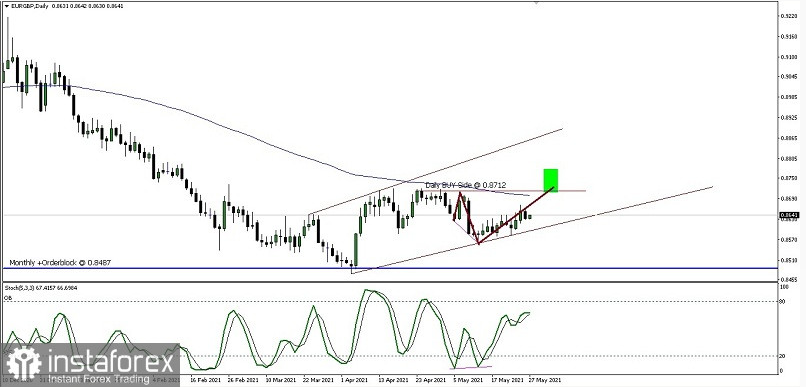Click the 80 level on stochastic scale
The width and height of the screenshot is (806, 387).
[783, 302]
